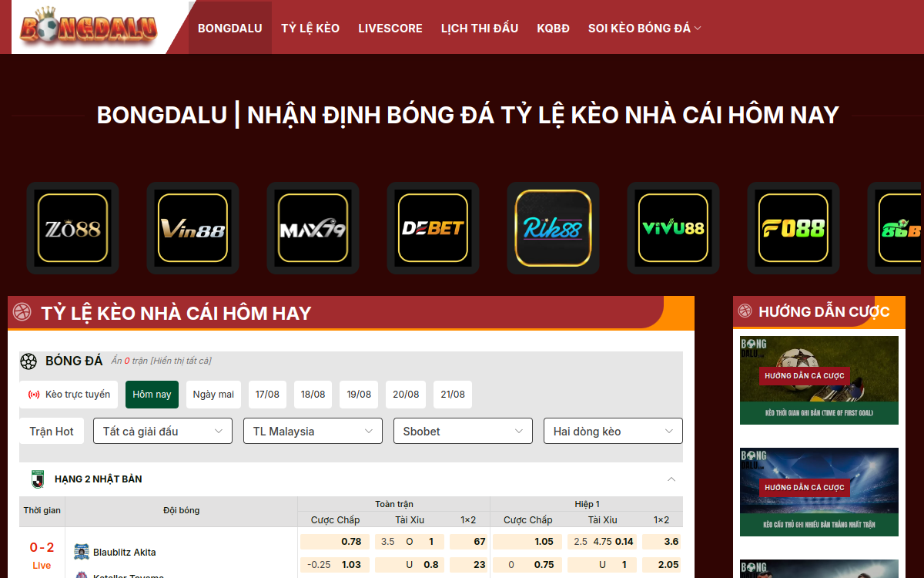Open LIVESCORE menu item
Viewport: 924px width, 578px height.
pyautogui.click(x=390, y=28)
